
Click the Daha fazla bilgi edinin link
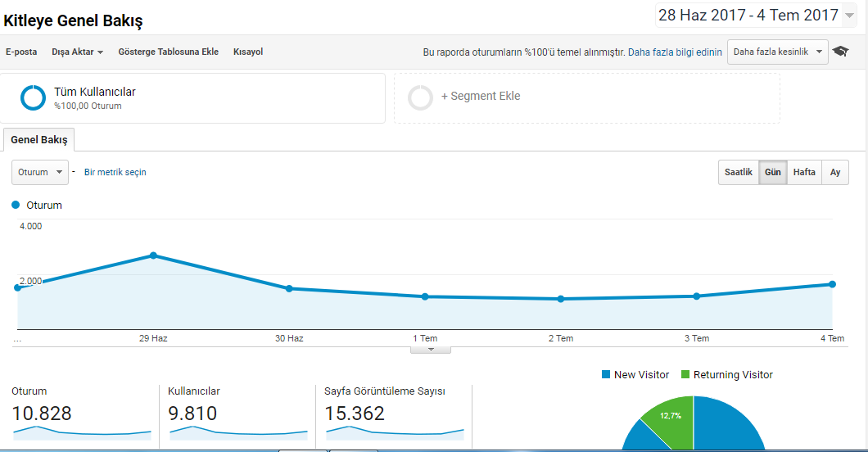tap(675, 52)
